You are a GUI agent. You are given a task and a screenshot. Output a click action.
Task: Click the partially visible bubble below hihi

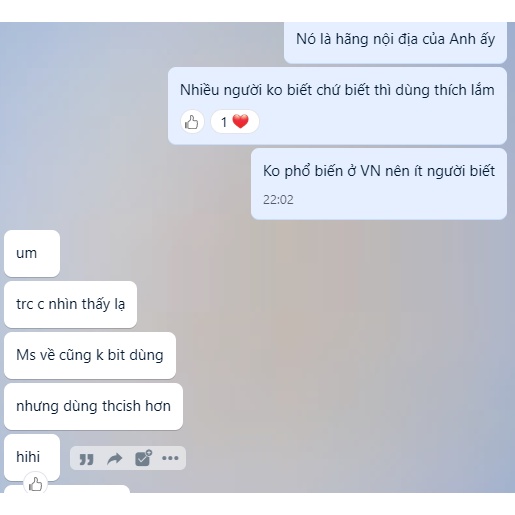click(67, 489)
